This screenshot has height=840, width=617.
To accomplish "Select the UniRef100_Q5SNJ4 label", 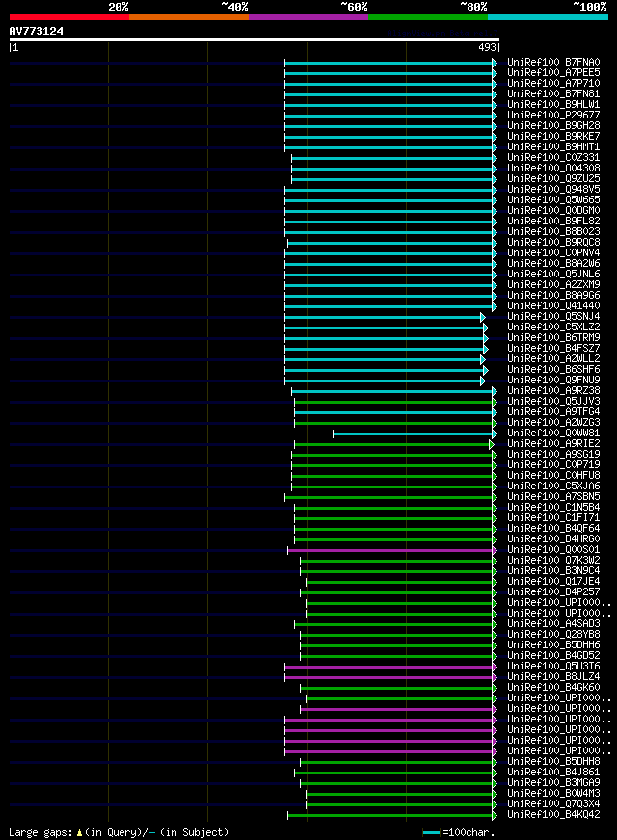I will 553,316.
